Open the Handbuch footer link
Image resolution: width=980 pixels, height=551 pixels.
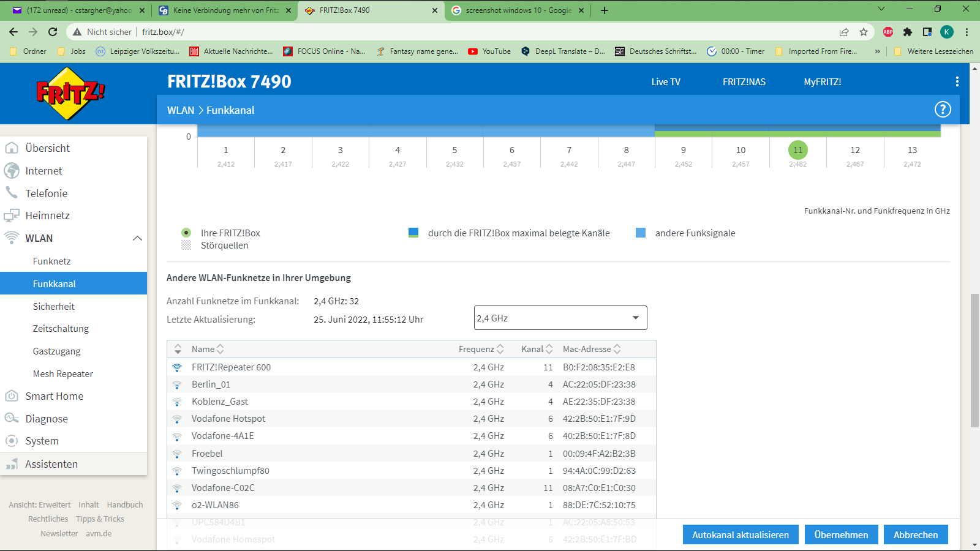(x=125, y=505)
